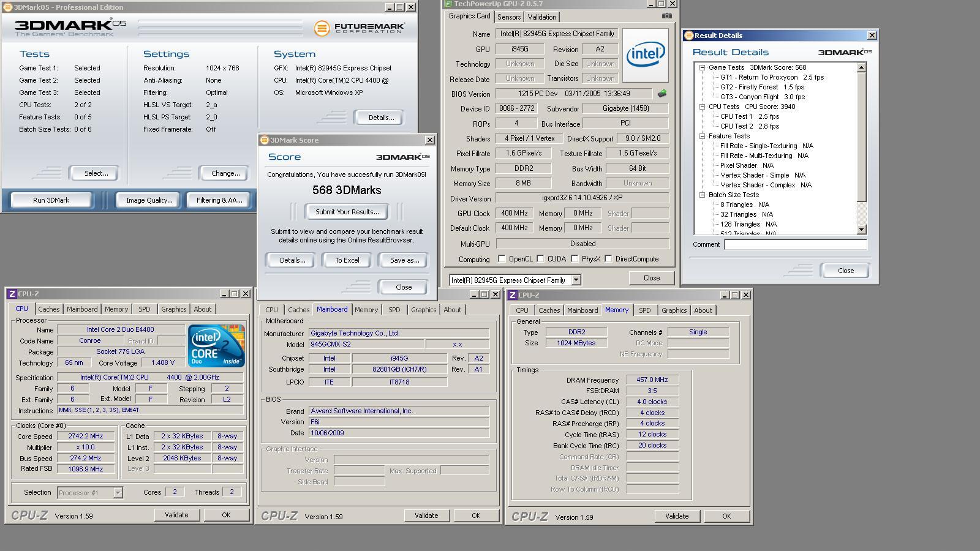Open the Processor #1 selection dropdown

[x=118, y=493]
